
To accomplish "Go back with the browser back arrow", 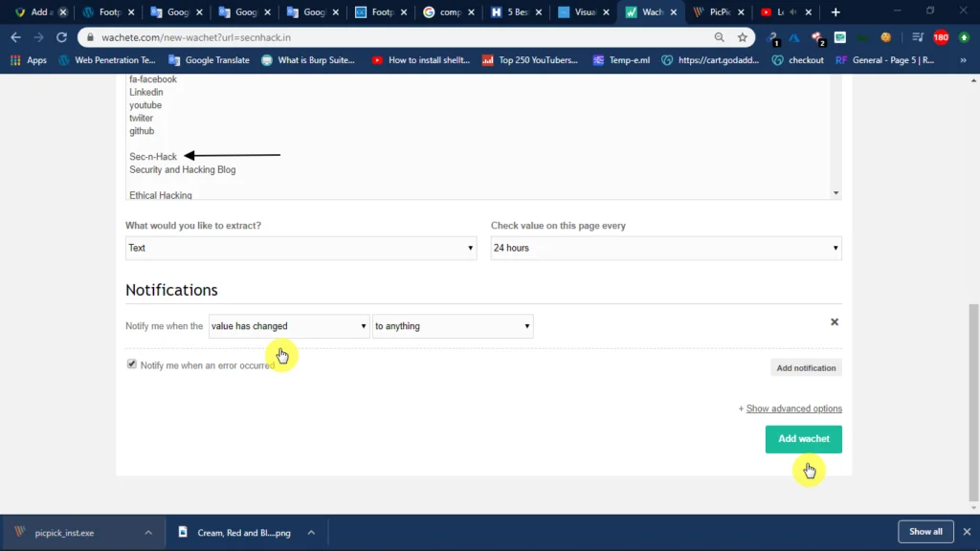I will click(x=15, y=37).
